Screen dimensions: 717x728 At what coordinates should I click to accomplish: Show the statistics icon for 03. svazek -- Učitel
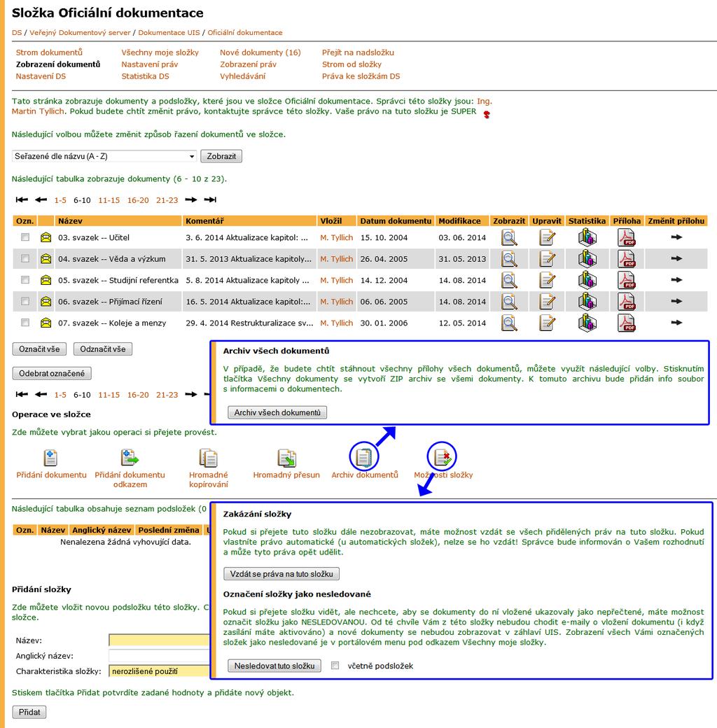pyautogui.click(x=587, y=238)
